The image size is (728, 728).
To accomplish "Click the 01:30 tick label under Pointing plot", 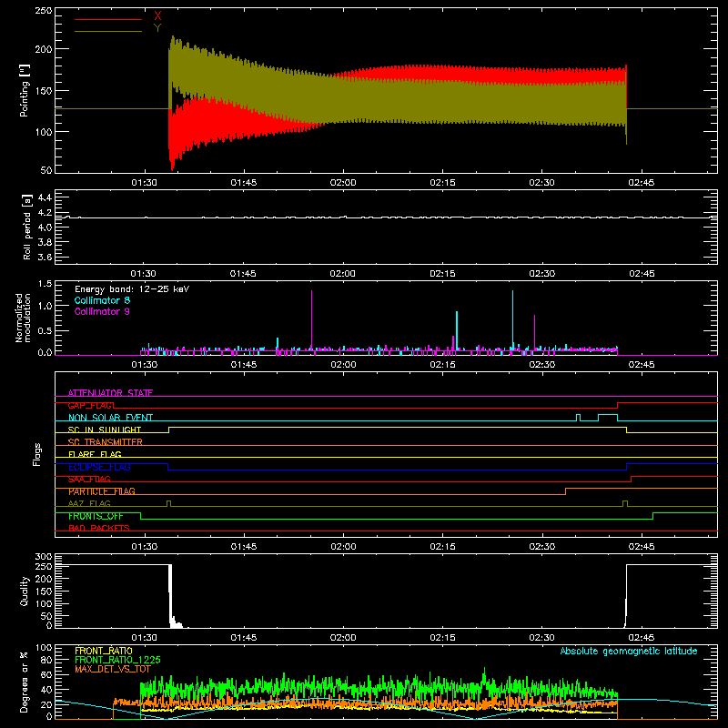I will [x=144, y=183].
